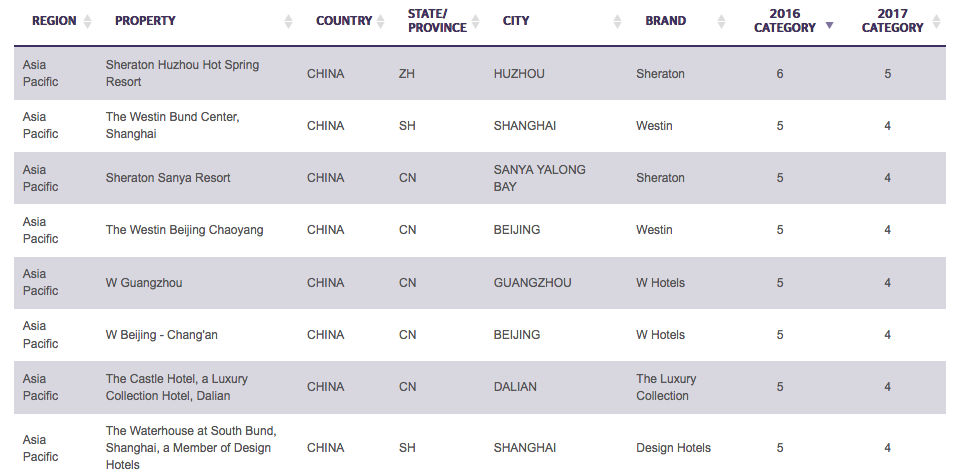Click The Castle Hotel Dalian property name
Screen dimensions: 959x473
177,387
